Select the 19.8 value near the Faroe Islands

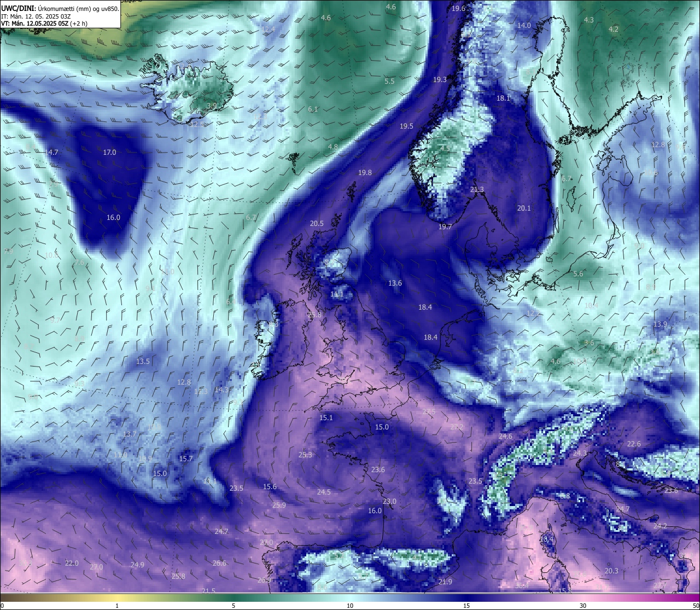click(x=365, y=172)
